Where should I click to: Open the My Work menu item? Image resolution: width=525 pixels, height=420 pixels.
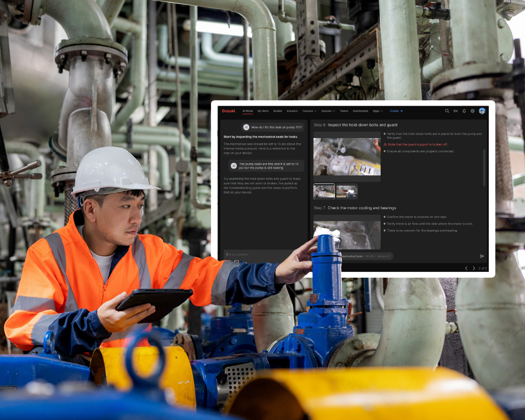(262, 111)
